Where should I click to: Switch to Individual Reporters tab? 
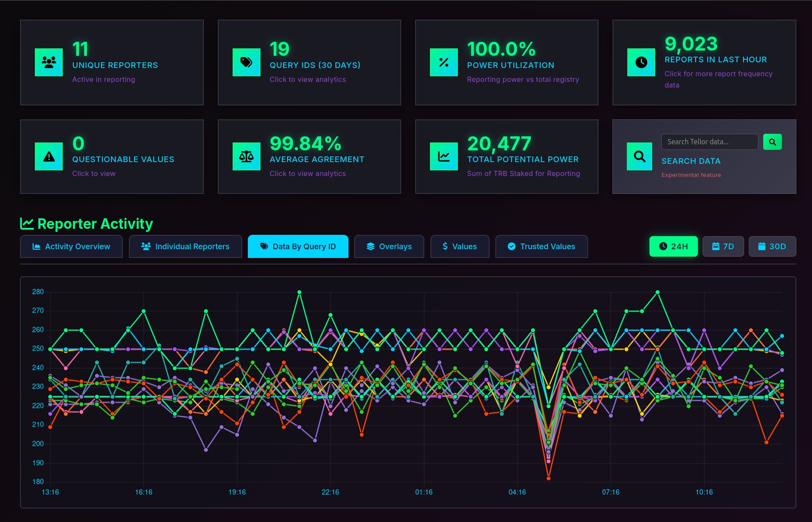pyautogui.click(x=186, y=247)
